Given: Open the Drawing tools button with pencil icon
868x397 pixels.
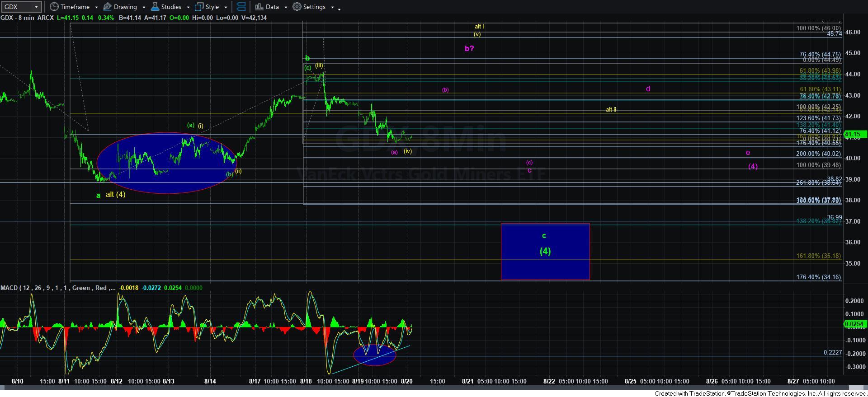Looking at the screenshot, I should click(x=120, y=7).
